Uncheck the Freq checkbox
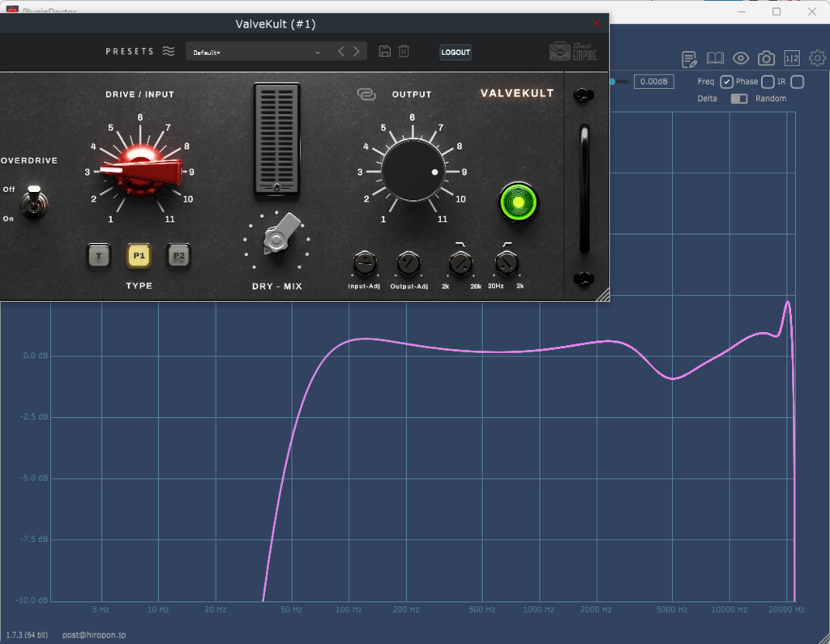 click(726, 82)
